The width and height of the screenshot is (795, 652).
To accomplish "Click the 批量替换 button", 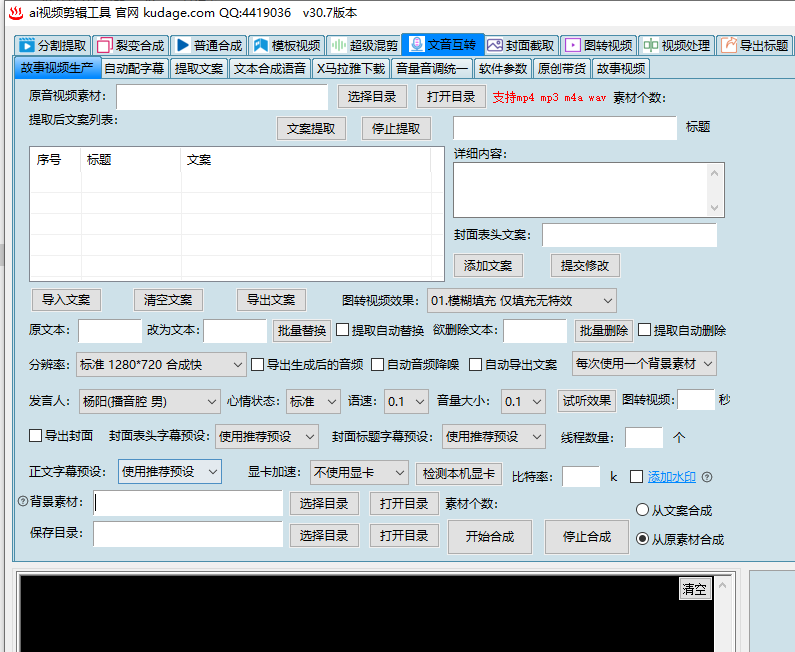I will pos(302,331).
